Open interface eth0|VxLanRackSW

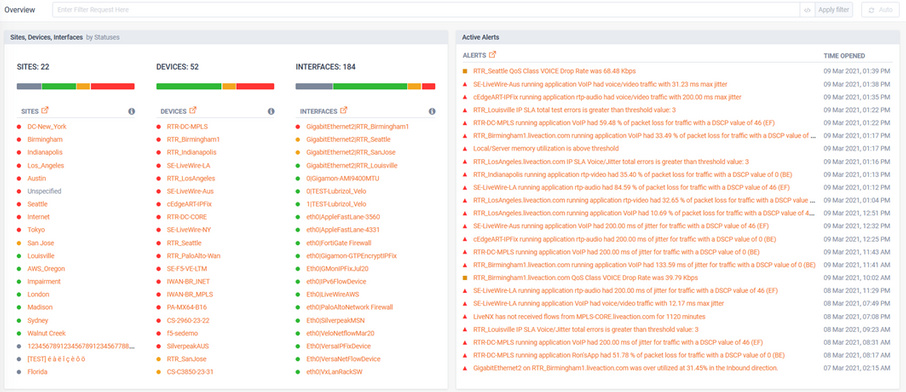coord(335,372)
